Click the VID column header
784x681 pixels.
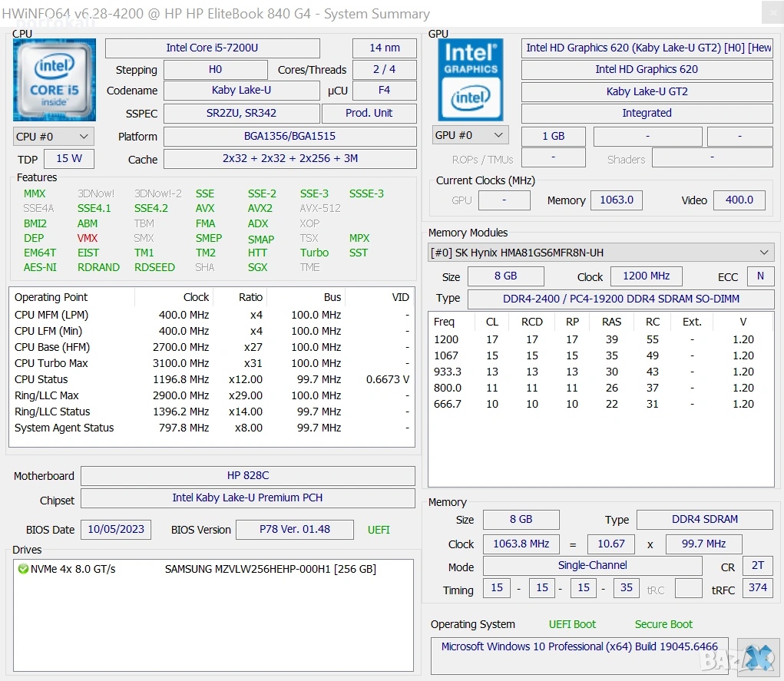click(x=400, y=297)
